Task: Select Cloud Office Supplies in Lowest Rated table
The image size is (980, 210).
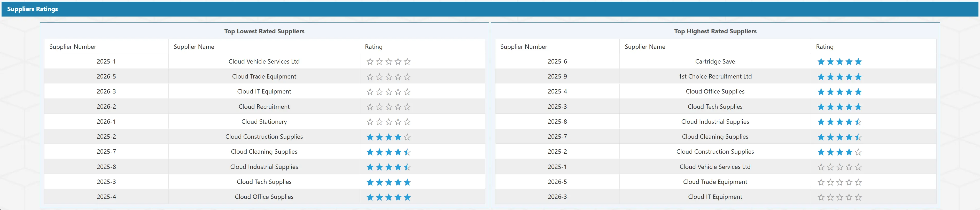Action: click(264, 197)
